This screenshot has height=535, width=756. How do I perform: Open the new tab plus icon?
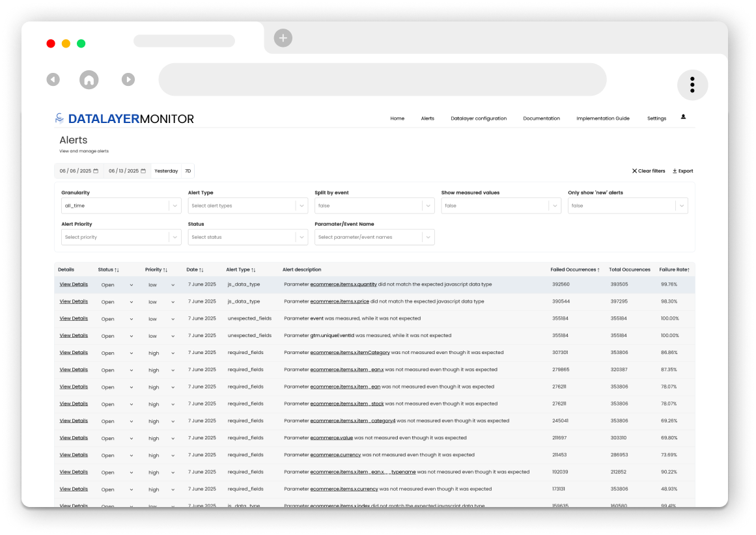[283, 38]
